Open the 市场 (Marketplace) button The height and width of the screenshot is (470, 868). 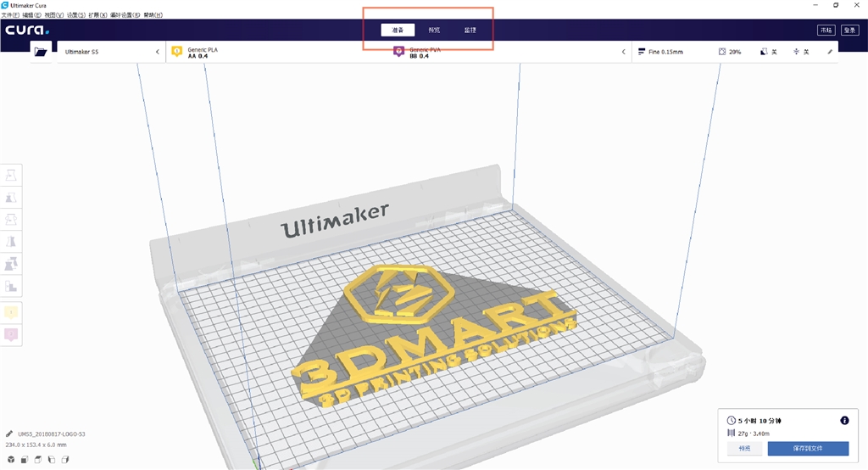[x=826, y=30]
